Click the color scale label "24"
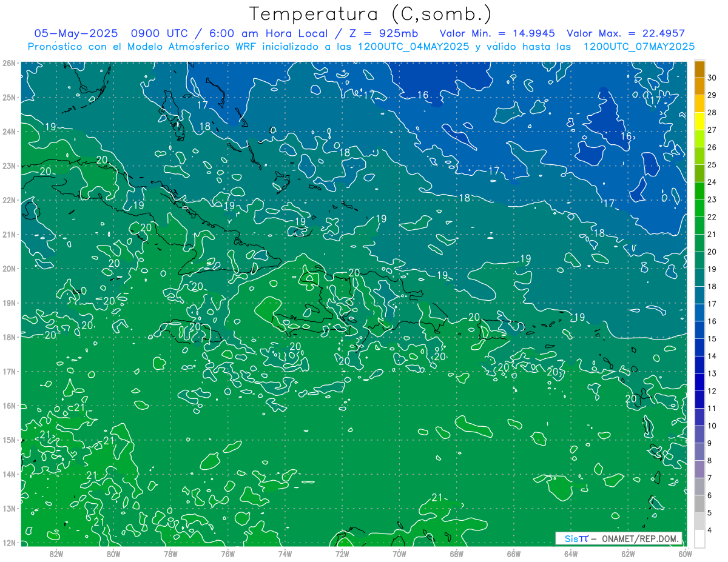Screen dimensions: 728x562 712,182
